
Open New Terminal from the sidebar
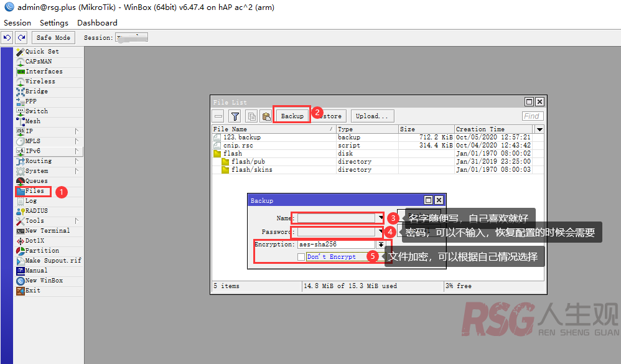[47, 231]
